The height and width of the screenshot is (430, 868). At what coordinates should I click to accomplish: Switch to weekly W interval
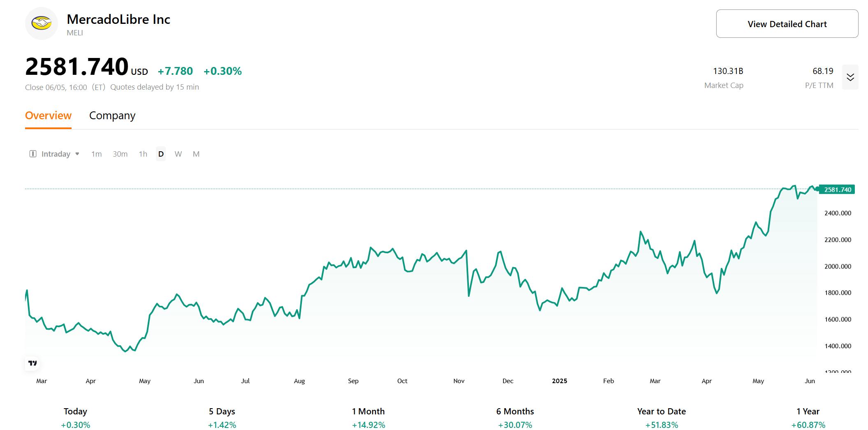click(x=178, y=154)
